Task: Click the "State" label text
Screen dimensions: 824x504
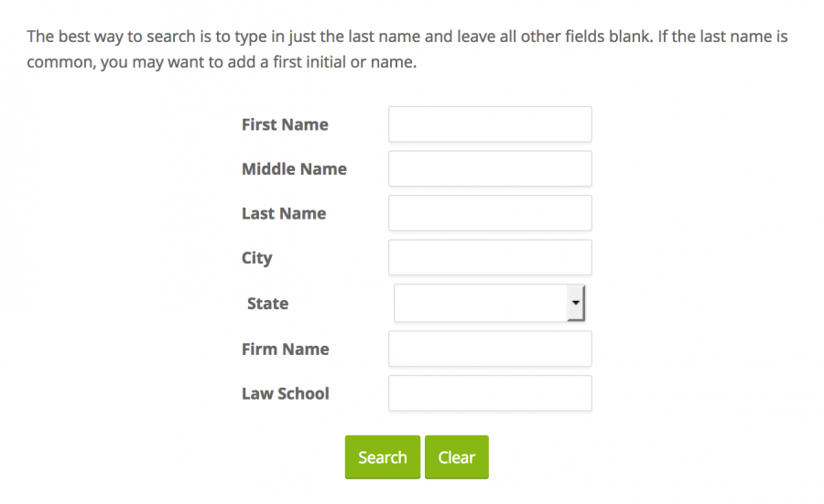Action: (x=267, y=304)
